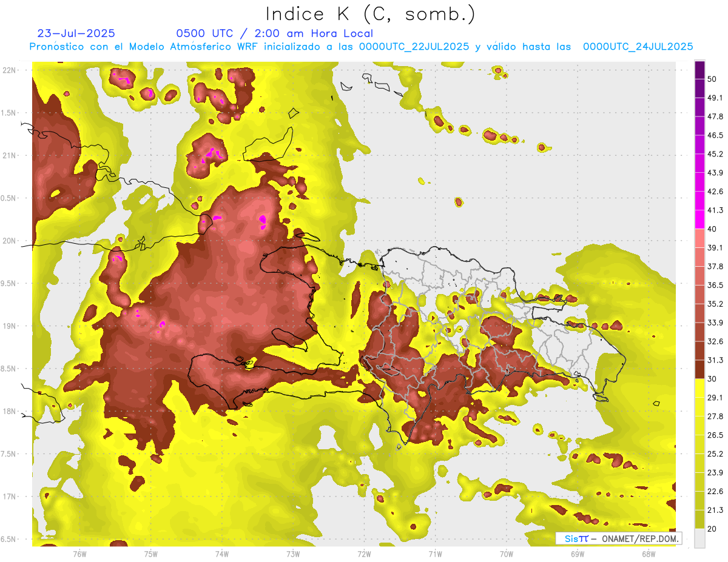Click the color bar value '29.1'
The width and height of the screenshot is (728, 562).
(x=715, y=398)
